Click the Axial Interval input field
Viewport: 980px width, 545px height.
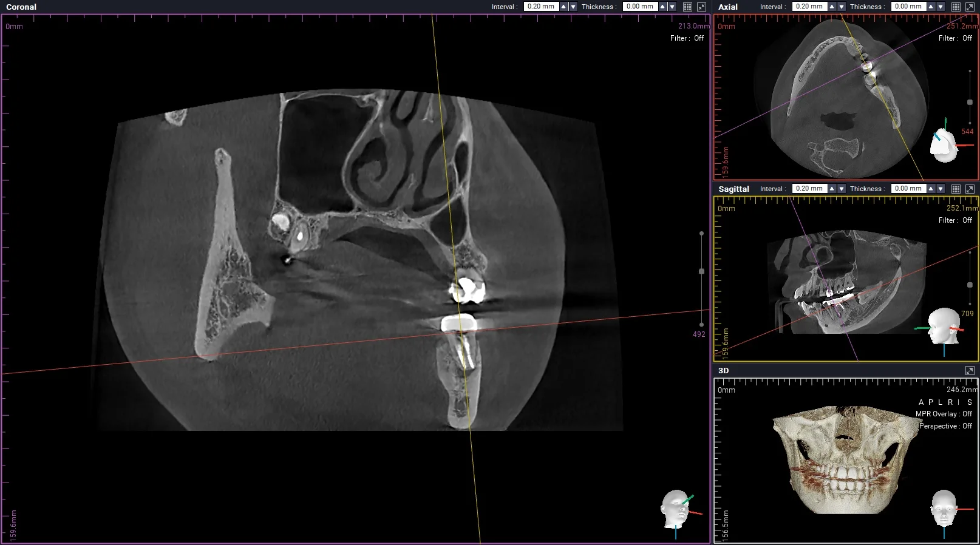tap(809, 7)
